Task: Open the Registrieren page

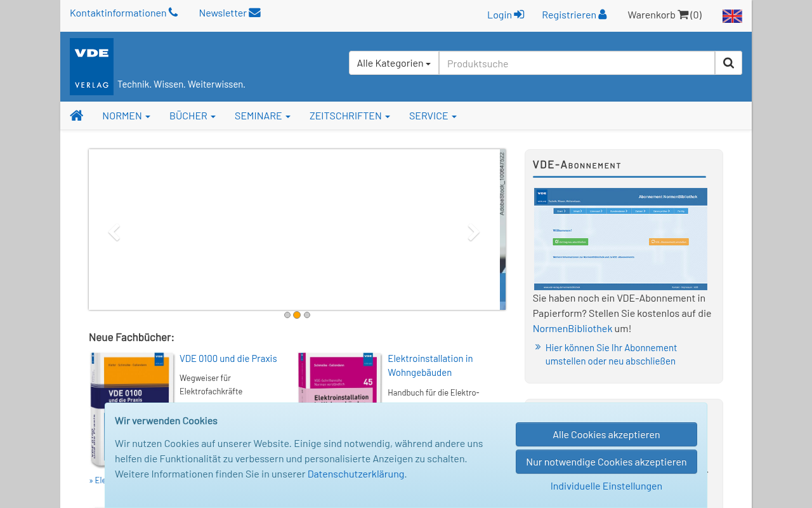Action: point(574,15)
